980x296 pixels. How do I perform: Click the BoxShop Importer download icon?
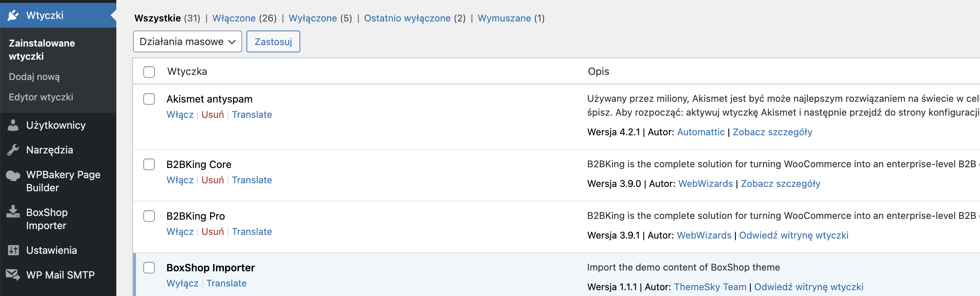(13, 212)
